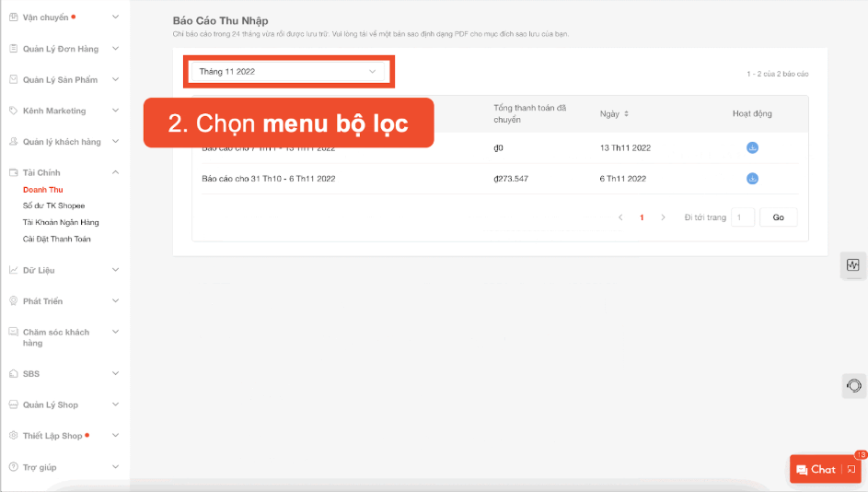Click the Quản Lý Đơn Hàng sidebar icon
The width and height of the screenshot is (868, 492).
click(13, 49)
